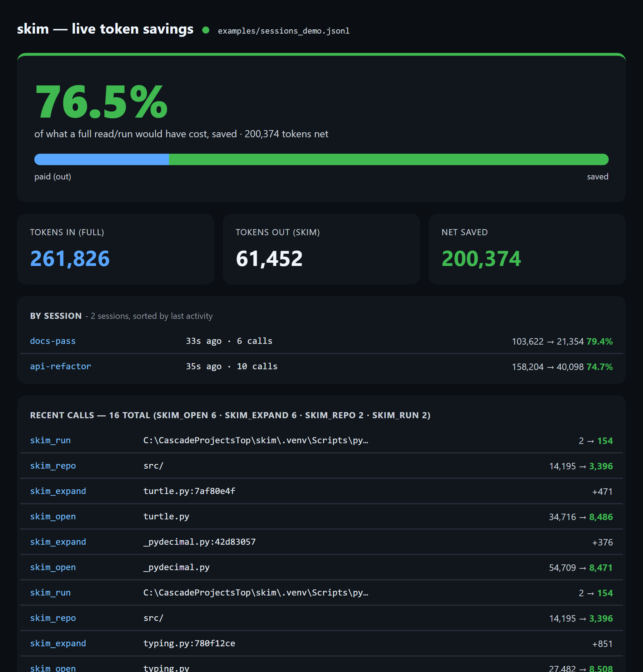
Task: Click the 74.7% savings for api-refactor
Action: click(599, 367)
